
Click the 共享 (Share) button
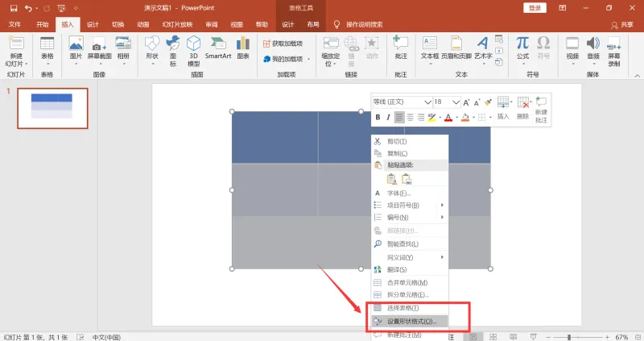point(622,25)
